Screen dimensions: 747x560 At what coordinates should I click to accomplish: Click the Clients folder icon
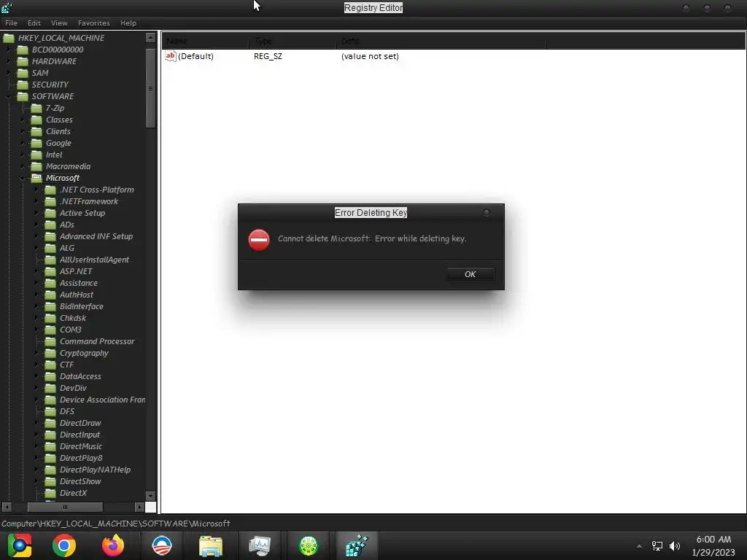tap(36, 131)
